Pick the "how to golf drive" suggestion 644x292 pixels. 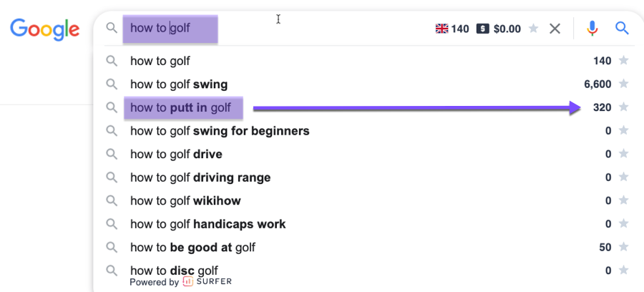(x=176, y=154)
